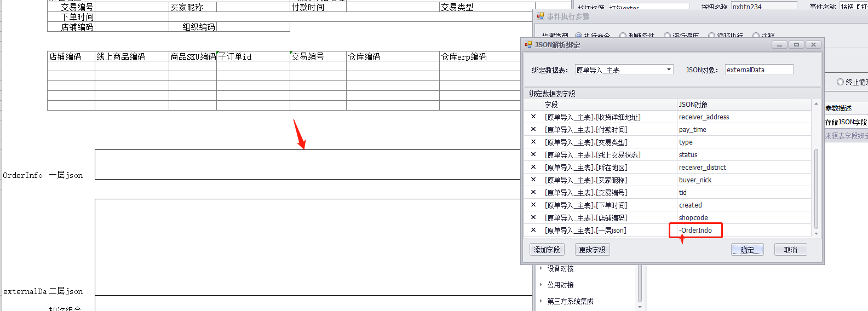Click the 仓库编码 header cell

(x=393, y=56)
